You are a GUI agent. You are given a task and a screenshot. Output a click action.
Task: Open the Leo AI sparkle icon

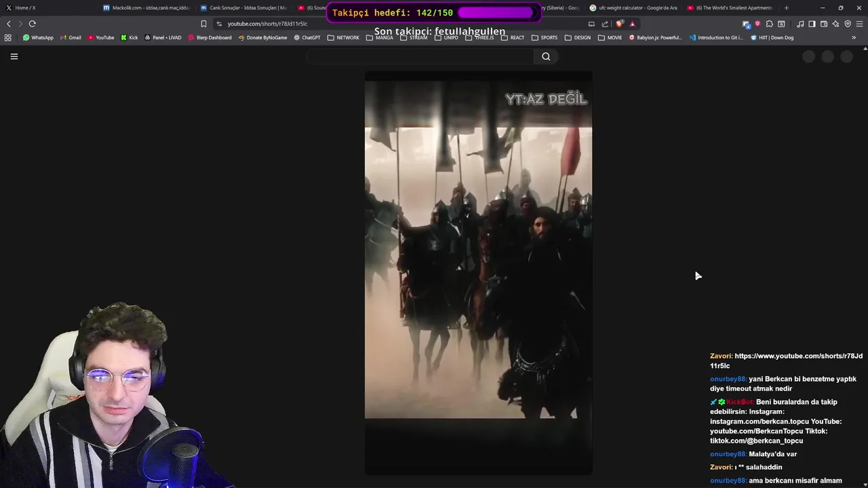pyautogui.click(x=835, y=24)
